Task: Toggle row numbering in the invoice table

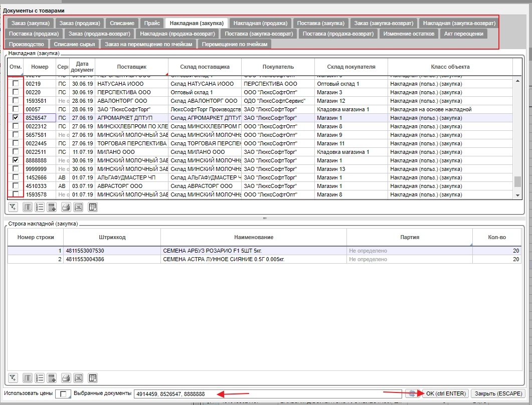Action: click(x=40, y=207)
